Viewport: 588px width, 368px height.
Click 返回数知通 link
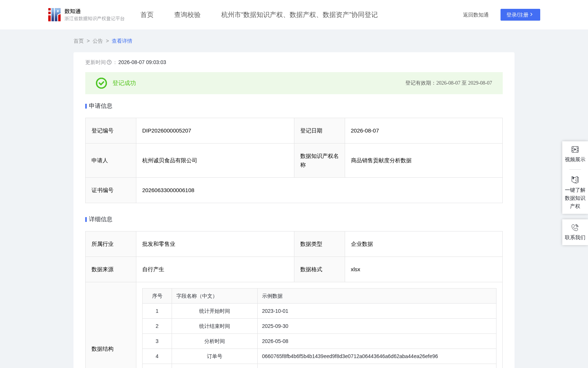coord(476,15)
